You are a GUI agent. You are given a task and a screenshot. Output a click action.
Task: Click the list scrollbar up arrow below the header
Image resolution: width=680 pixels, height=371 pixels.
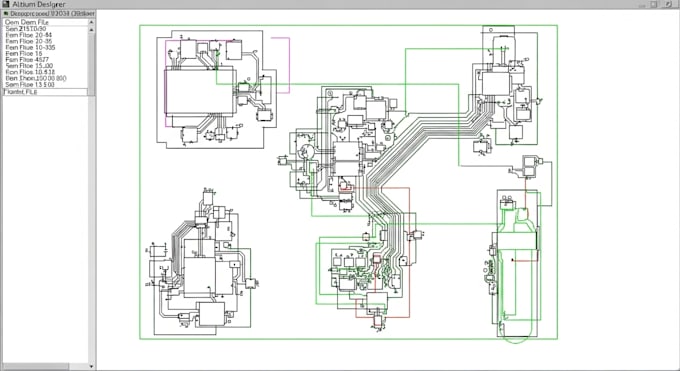(91, 30)
